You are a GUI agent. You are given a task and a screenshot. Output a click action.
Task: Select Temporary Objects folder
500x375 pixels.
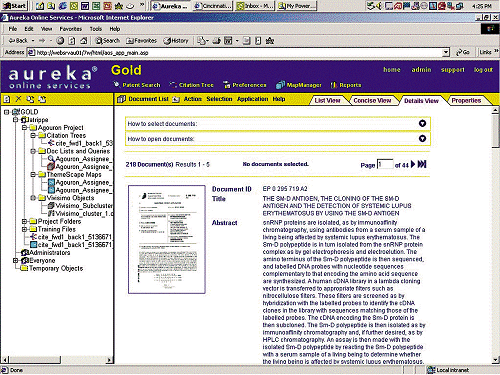tap(56, 268)
